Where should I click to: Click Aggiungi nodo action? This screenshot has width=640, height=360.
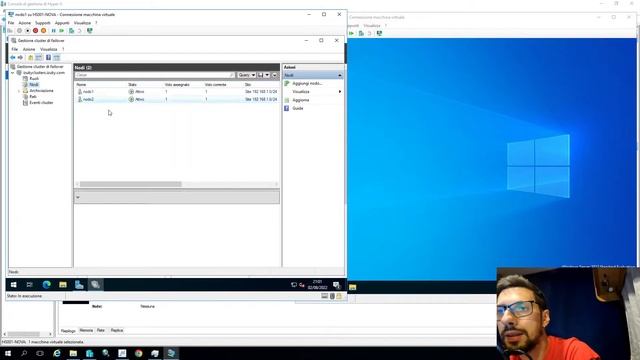307,83
